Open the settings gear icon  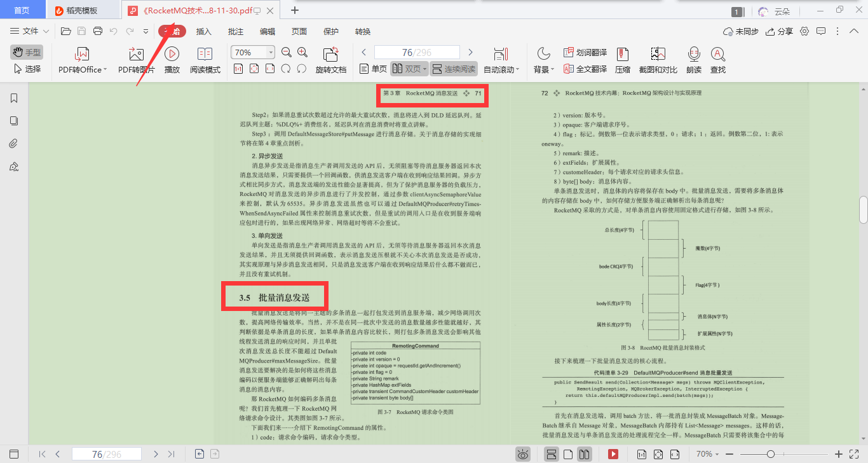point(804,31)
